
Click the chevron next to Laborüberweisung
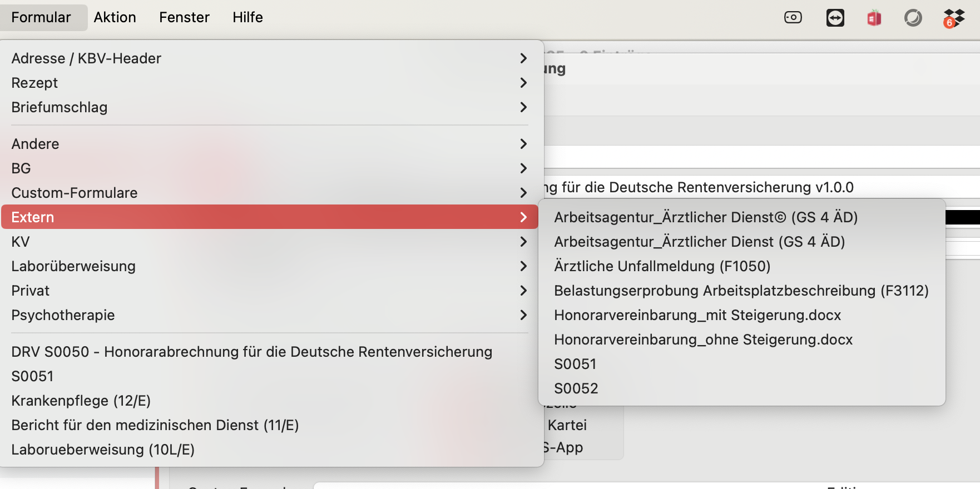point(523,266)
